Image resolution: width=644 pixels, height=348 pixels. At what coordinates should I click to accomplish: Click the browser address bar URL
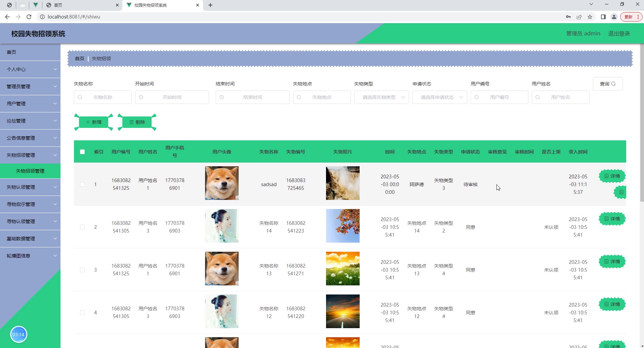point(74,17)
